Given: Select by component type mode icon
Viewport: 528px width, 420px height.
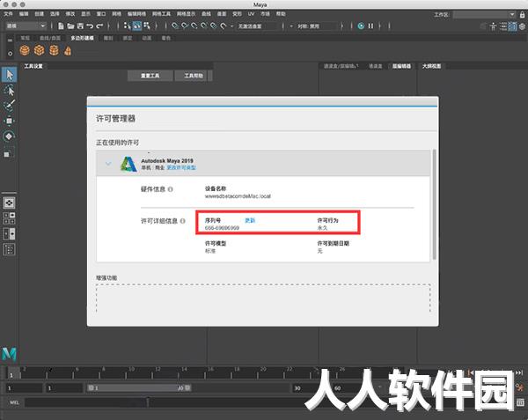Looking at the screenshot, I should coord(147,26).
